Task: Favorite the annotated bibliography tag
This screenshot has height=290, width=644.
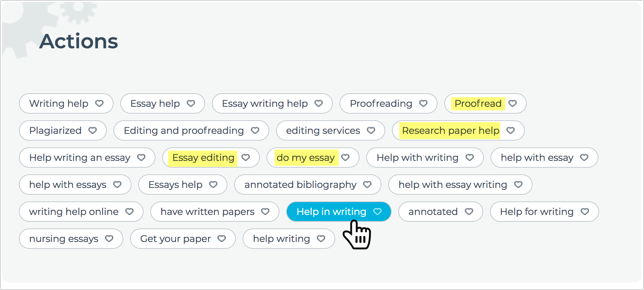Action: click(x=367, y=185)
